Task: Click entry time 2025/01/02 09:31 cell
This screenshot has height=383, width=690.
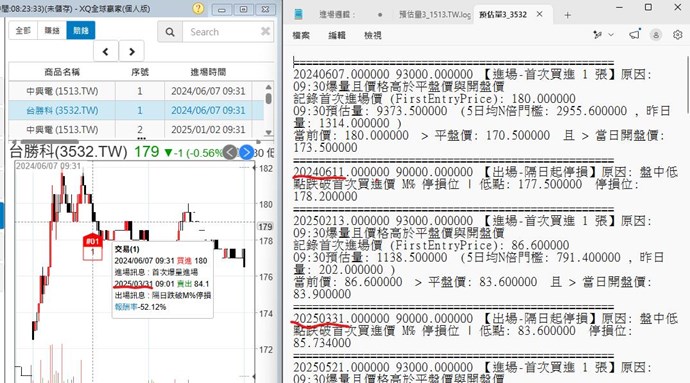Action: (208, 129)
